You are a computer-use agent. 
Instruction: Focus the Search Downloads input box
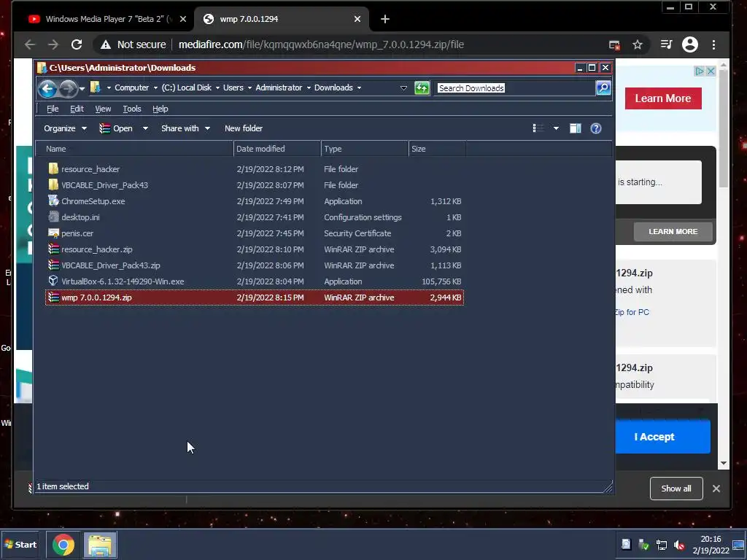point(516,88)
